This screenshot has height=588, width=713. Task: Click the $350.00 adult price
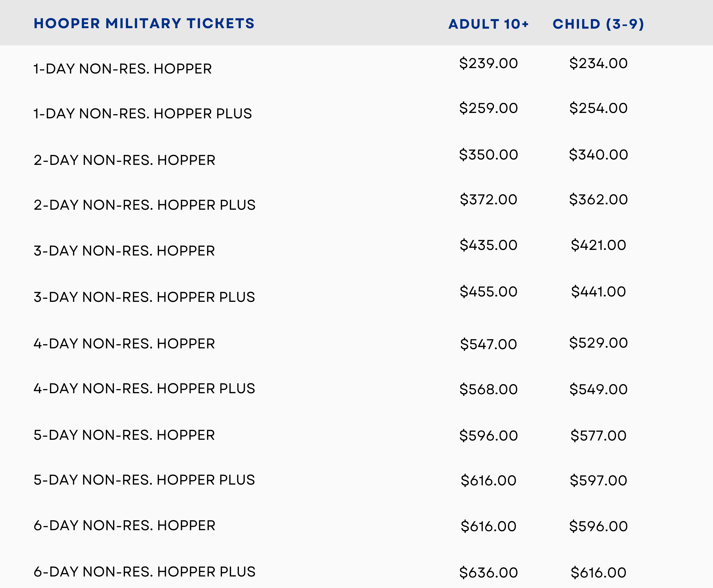pos(488,154)
